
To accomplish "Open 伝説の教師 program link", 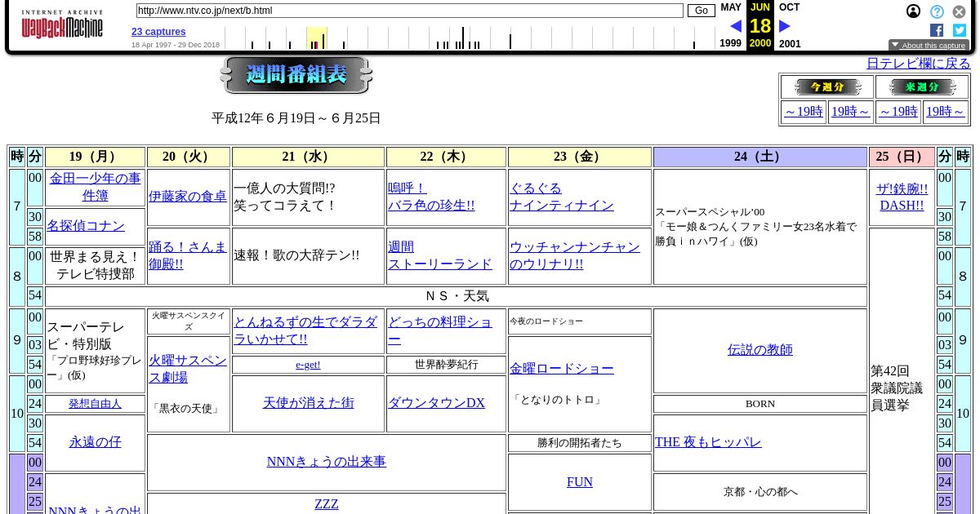I will click(760, 350).
